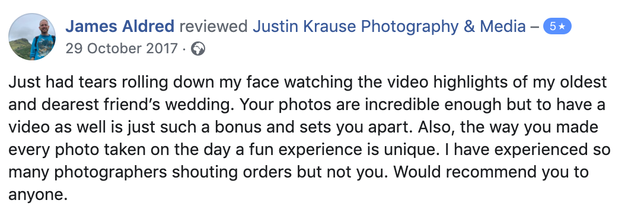Open the James Aldred profile link
Screen dimensions: 644x213
(120, 27)
